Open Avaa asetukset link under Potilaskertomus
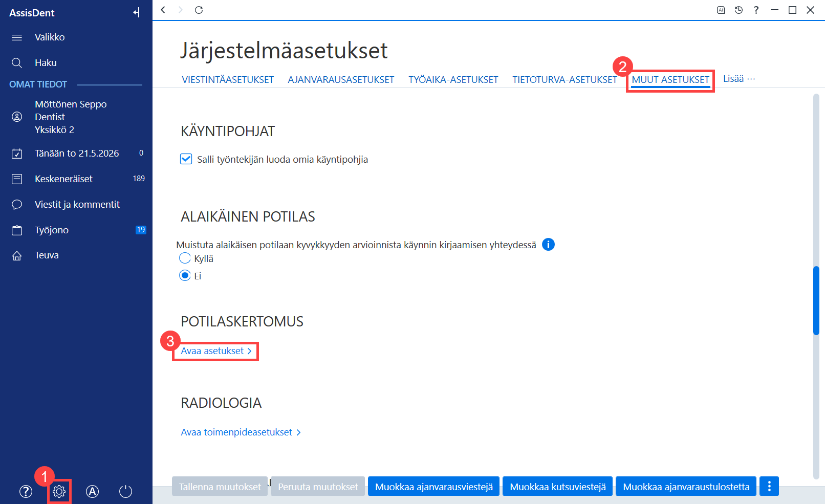Screen dimensions: 825x504 click(x=216, y=351)
